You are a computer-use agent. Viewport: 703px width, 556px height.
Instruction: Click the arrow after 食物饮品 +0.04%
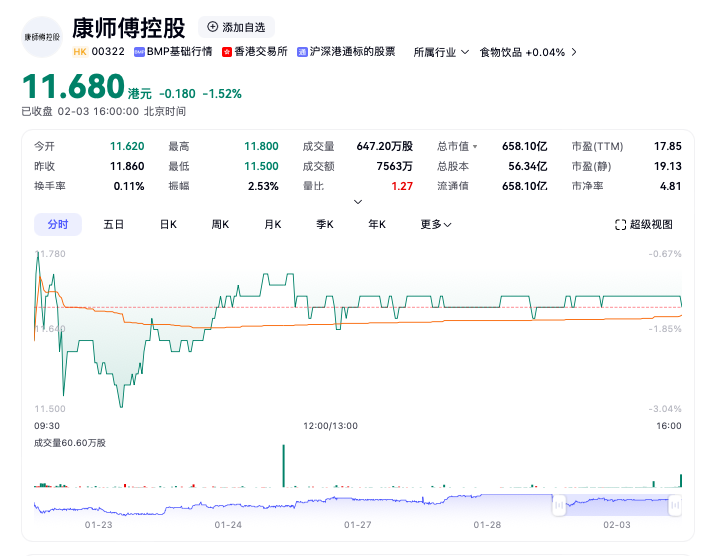point(574,52)
